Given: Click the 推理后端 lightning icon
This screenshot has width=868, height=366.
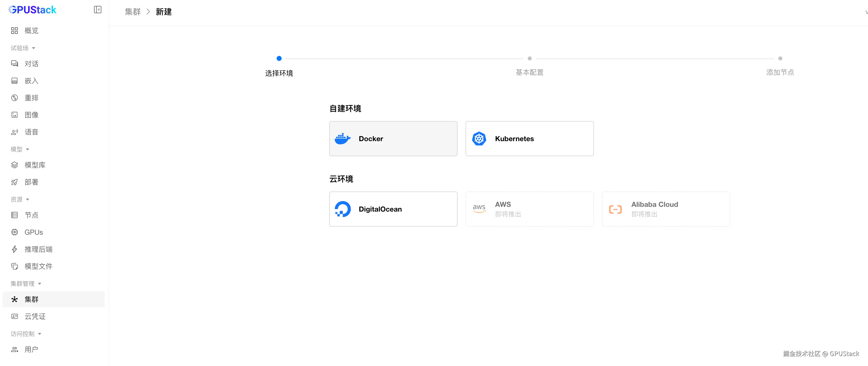Looking at the screenshot, I should 15,249.
